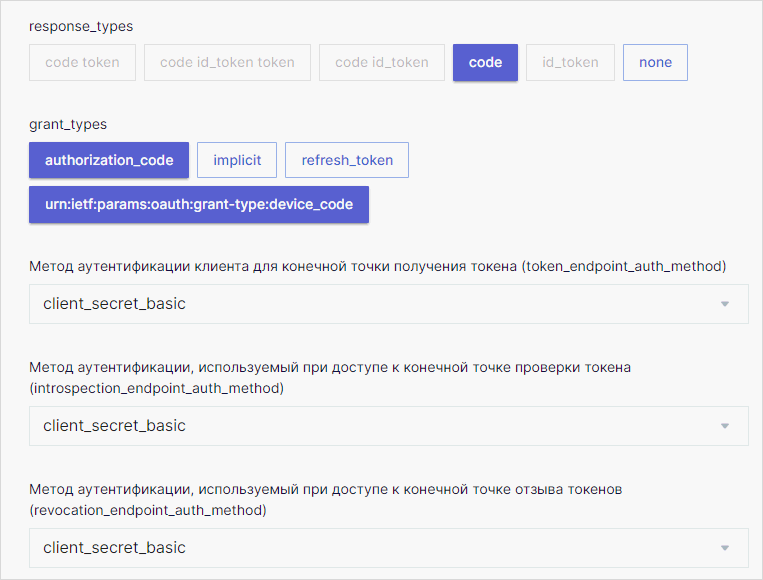Toggle the "id_token" response type
The width and height of the screenshot is (763, 580).
570,62
